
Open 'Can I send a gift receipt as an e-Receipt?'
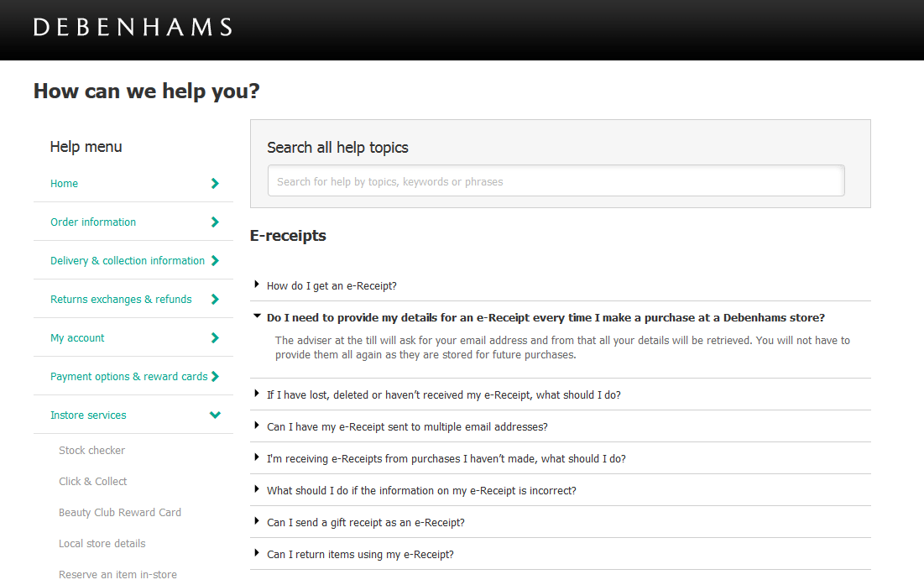coord(366,523)
